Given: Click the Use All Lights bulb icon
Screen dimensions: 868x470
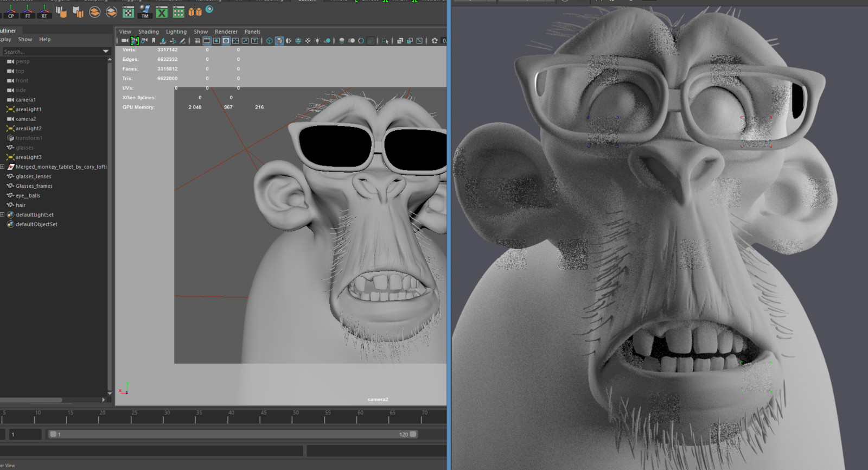Looking at the screenshot, I should pos(317,41).
